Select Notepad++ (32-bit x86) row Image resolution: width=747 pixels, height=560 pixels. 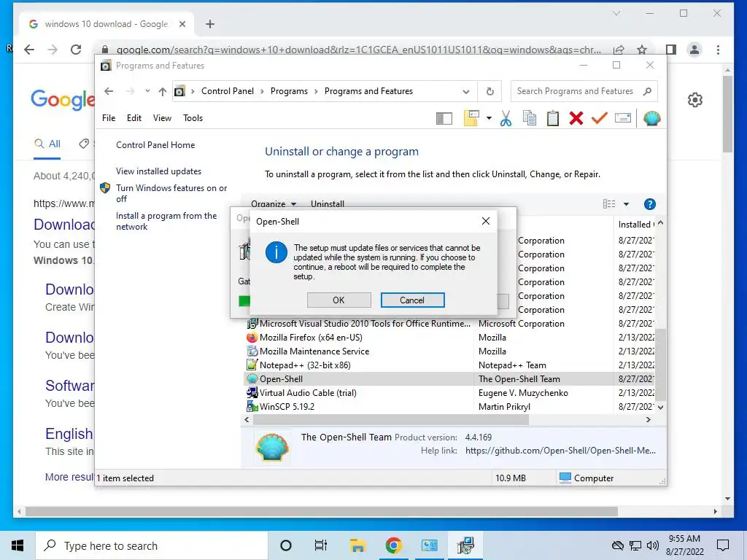coord(451,365)
